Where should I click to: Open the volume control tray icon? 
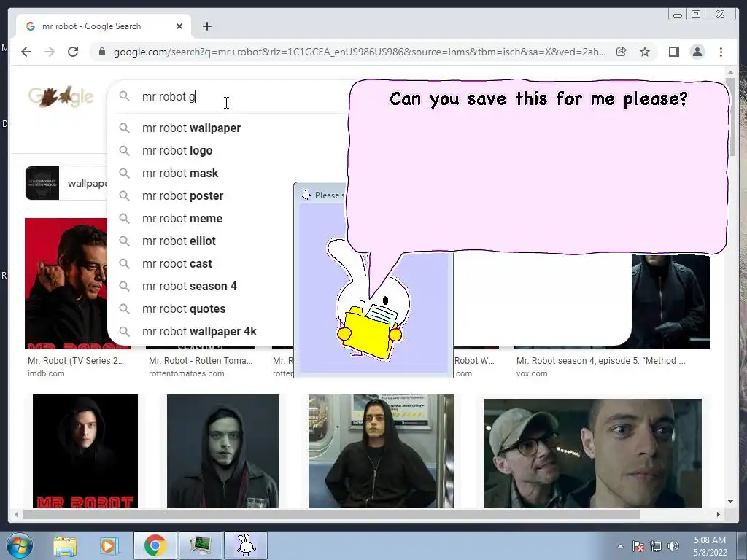(673, 546)
